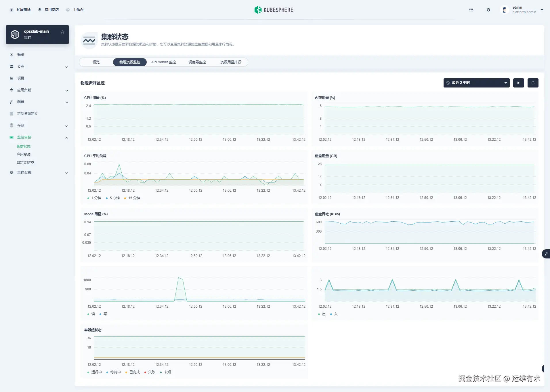Open the 资源用量排行 tab
The height and width of the screenshot is (392, 550).
coord(231,62)
